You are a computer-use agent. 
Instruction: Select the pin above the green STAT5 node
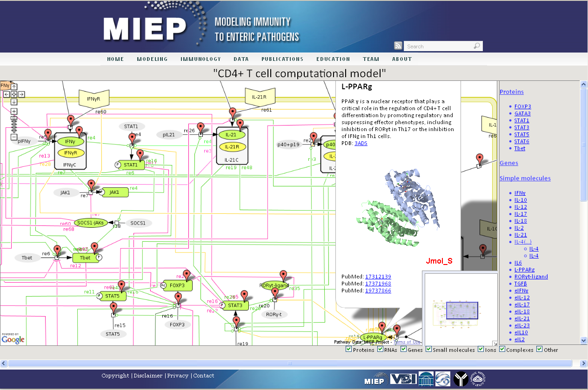(121, 286)
